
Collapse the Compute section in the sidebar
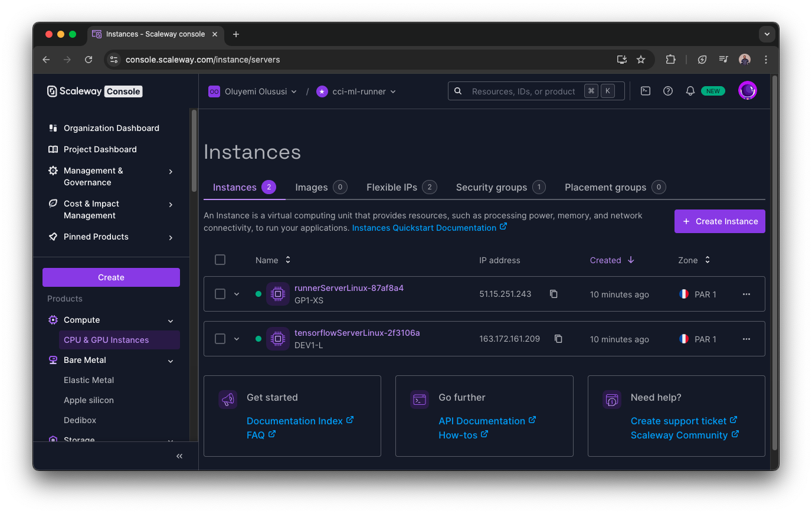[171, 320]
